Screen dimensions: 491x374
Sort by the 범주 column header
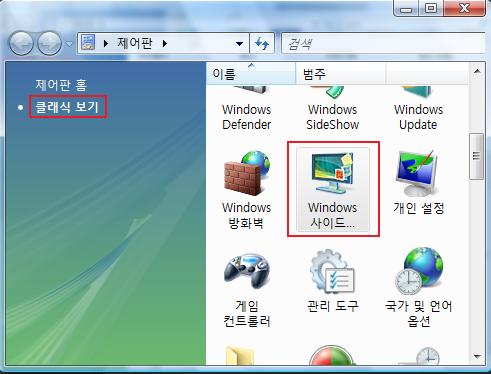coord(340,74)
